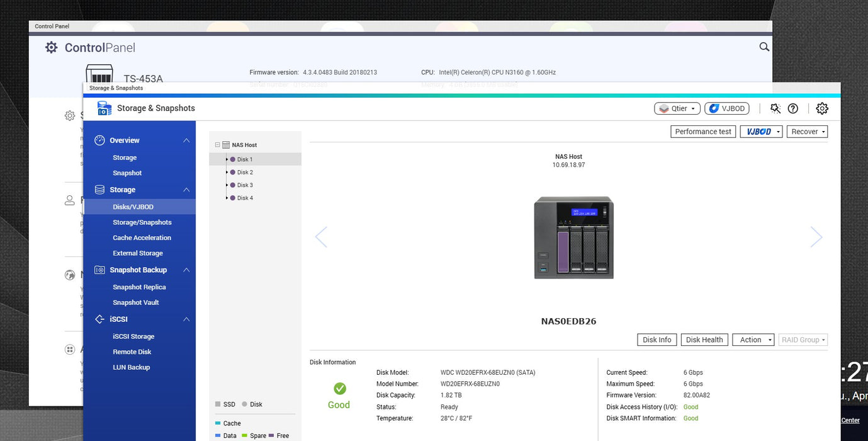This screenshot has height=441, width=868.
Task: Open the Recover dropdown
Action: tap(807, 132)
